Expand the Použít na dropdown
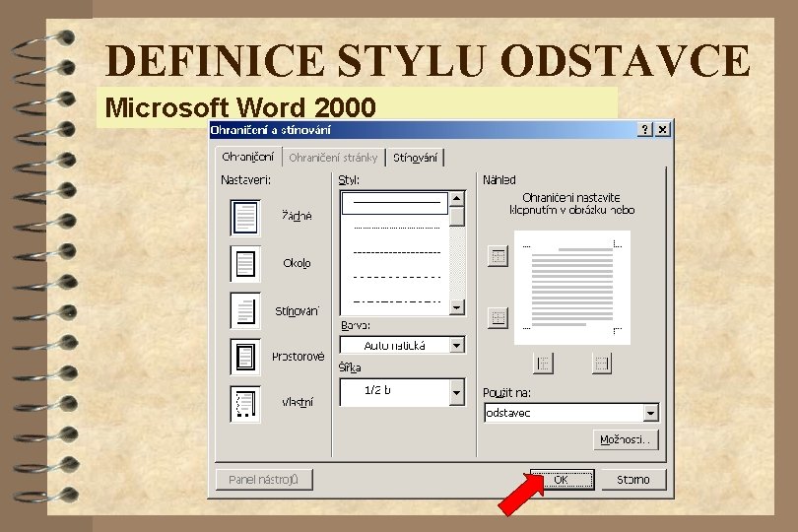Image resolution: width=798 pixels, height=532 pixels. pyautogui.click(x=650, y=413)
